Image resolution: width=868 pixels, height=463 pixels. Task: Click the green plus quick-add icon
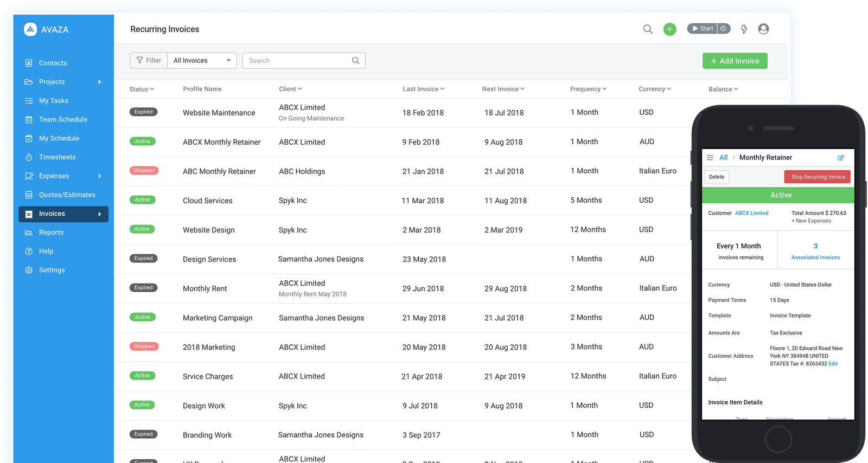[670, 29]
